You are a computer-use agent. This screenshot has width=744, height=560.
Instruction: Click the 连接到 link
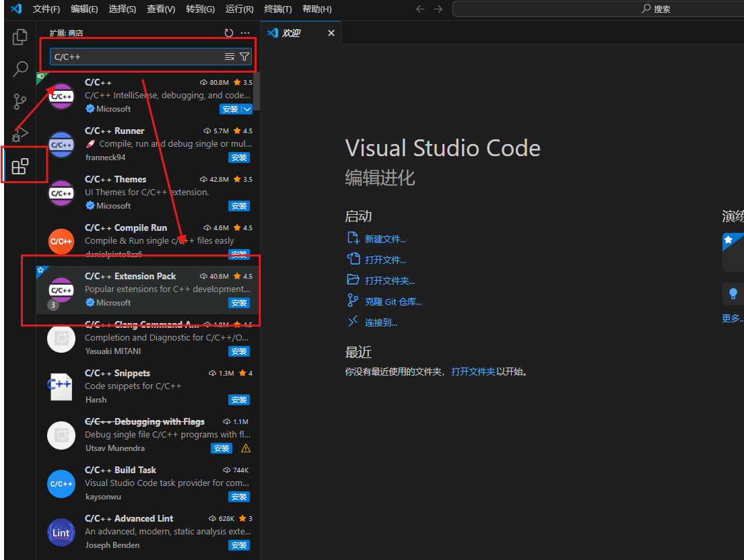[380, 322]
